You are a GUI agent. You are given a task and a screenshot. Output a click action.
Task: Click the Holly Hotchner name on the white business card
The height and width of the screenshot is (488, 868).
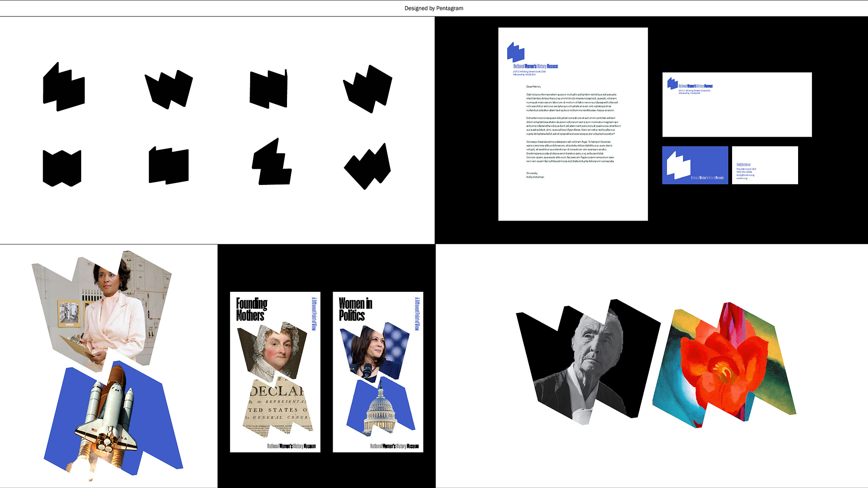tap(743, 165)
